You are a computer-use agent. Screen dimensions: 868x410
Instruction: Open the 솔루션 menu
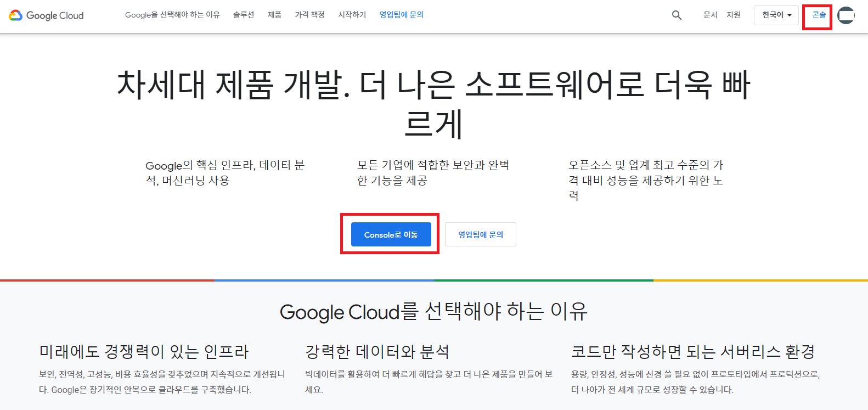click(244, 15)
